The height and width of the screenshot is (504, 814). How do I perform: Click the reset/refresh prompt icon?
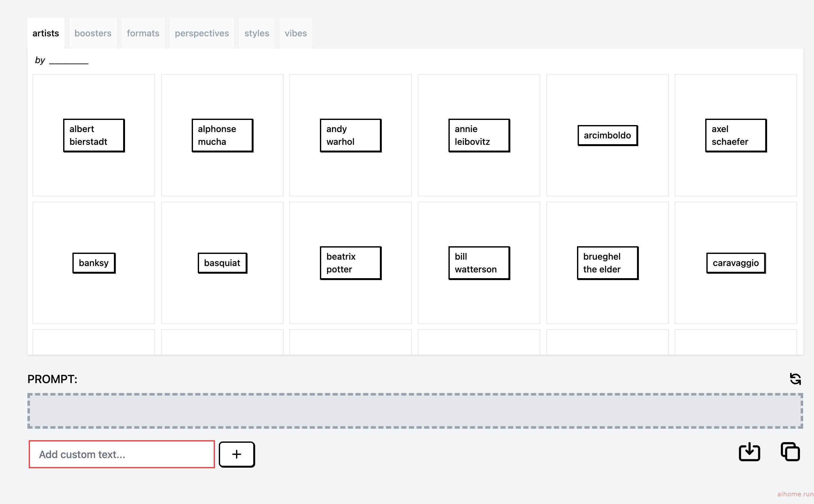click(x=796, y=379)
